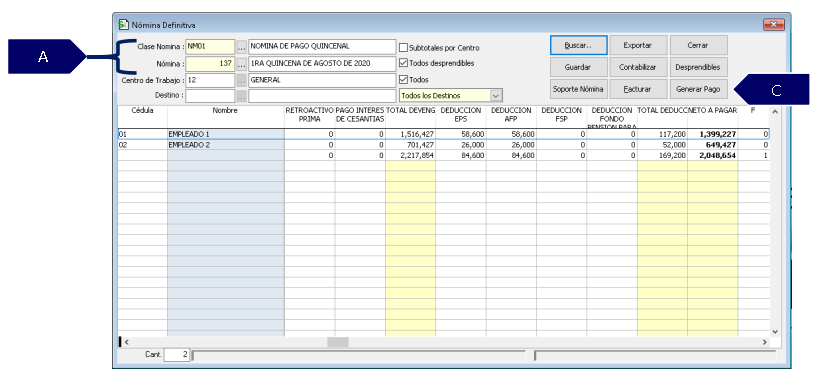Viewport: 814px width, 375px height.
Task: Click the Centro de Trabajo field 12
Action: point(210,81)
